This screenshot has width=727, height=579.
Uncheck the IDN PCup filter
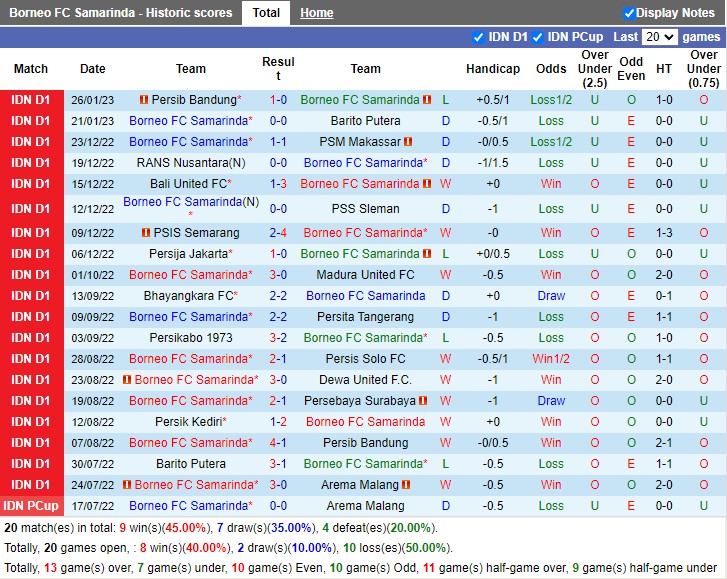point(537,37)
